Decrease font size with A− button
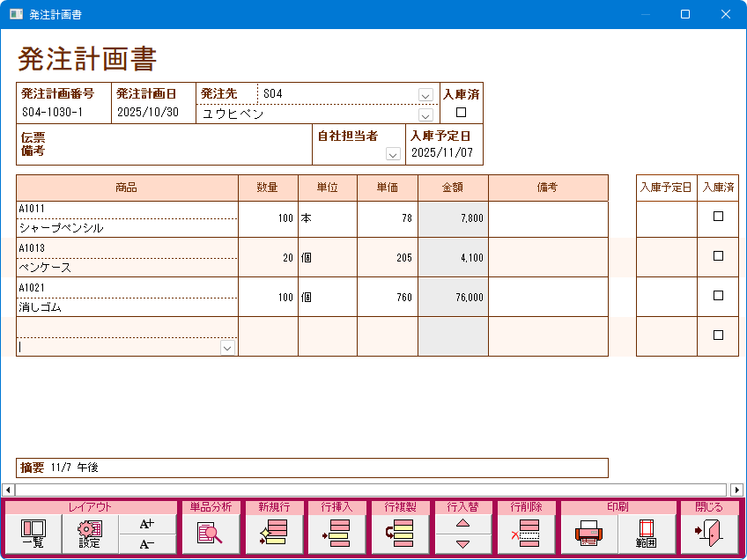This screenshot has width=747, height=560. point(147,544)
